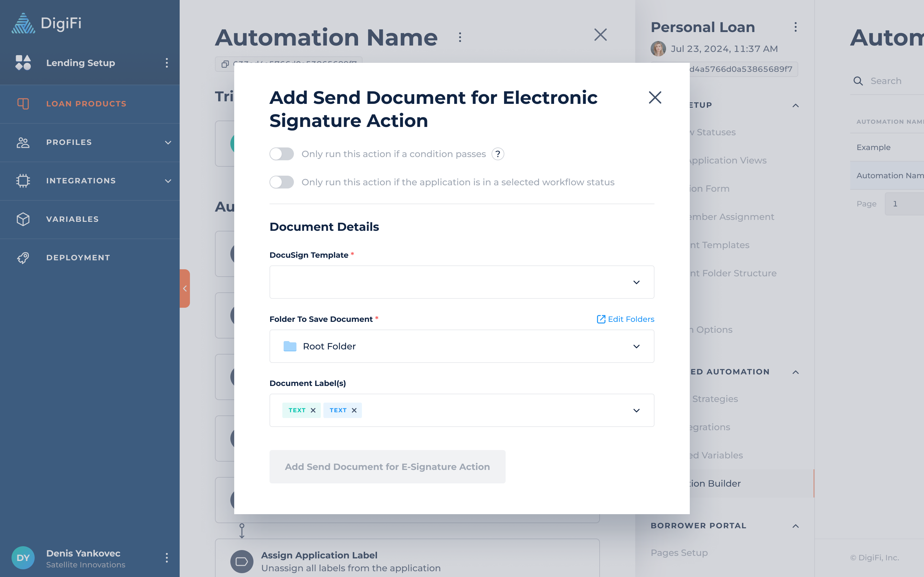
Task: Open the Deployment section
Action: pyautogui.click(x=78, y=257)
